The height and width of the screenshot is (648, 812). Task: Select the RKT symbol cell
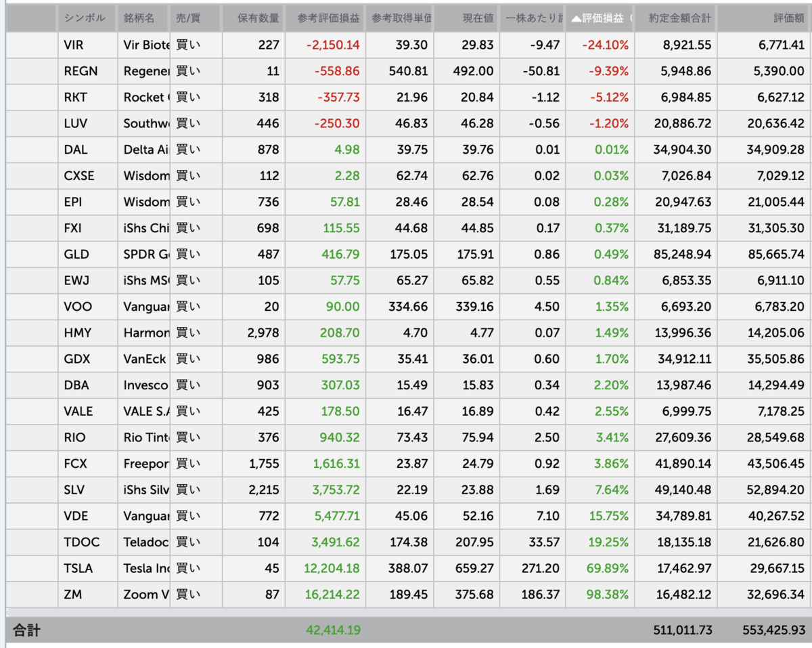[x=87, y=98]
